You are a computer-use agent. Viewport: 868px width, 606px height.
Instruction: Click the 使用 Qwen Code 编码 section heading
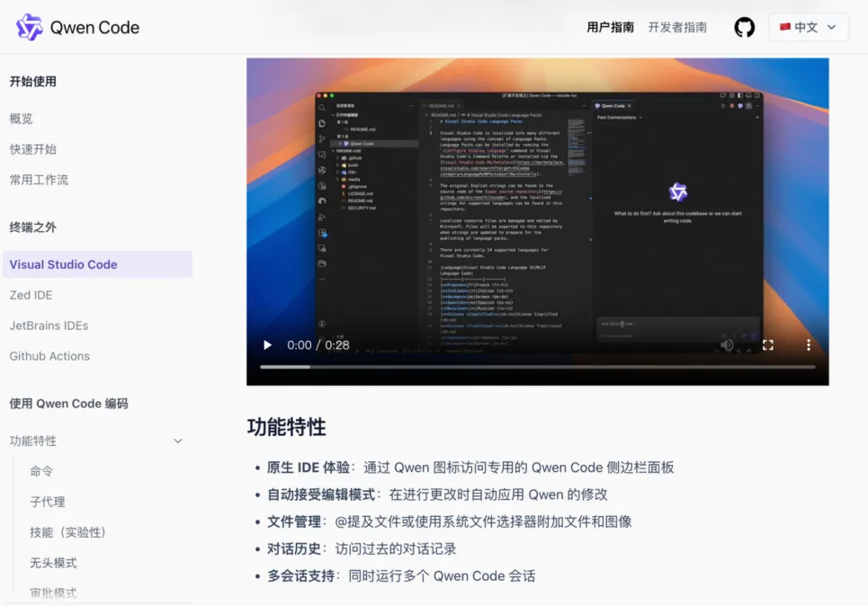(x=68, y=404)
